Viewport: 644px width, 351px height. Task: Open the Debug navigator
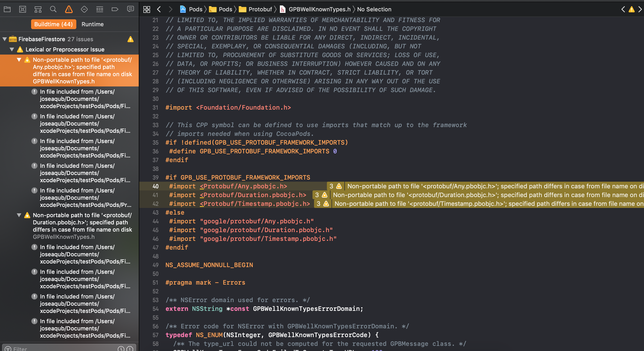coord(100,9)
